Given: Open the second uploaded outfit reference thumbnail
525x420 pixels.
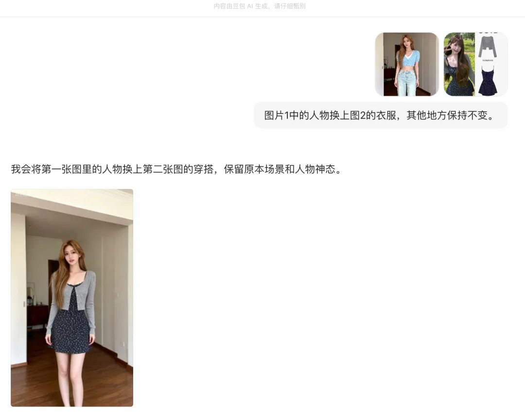Looking at the screenshot, I should [475, 64].
